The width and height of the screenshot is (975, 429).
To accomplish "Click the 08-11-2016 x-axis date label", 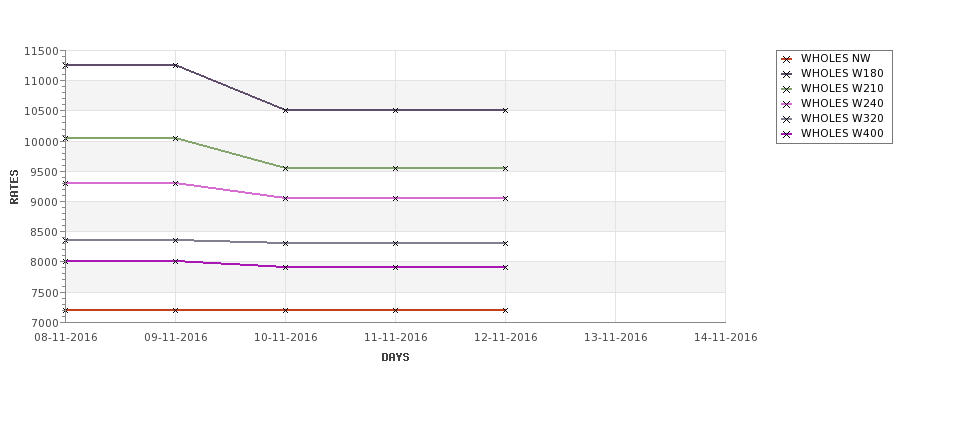I will (x=66, y=338).
